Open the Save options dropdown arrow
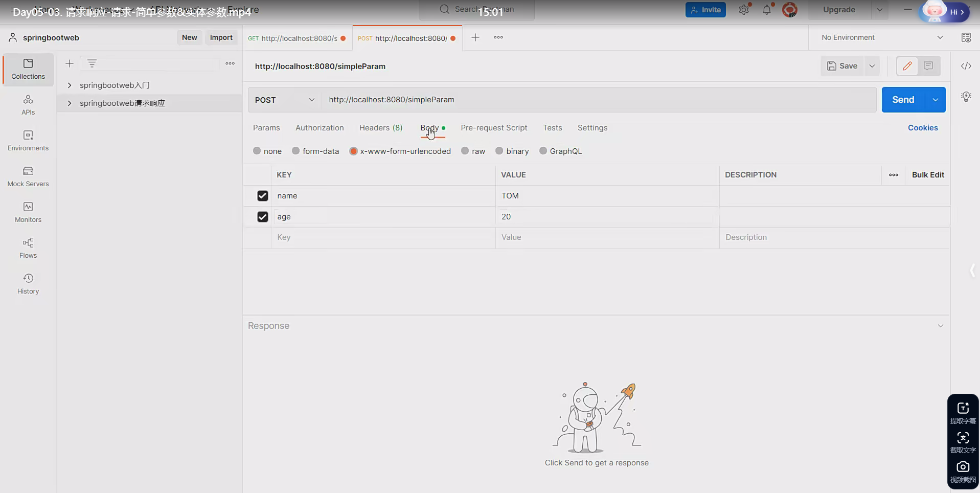 pyautogui.click(x=872, y=66)
